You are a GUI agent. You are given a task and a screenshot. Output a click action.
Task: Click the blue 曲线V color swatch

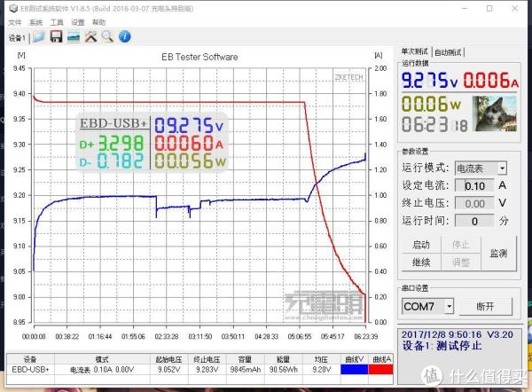[354, 370]
